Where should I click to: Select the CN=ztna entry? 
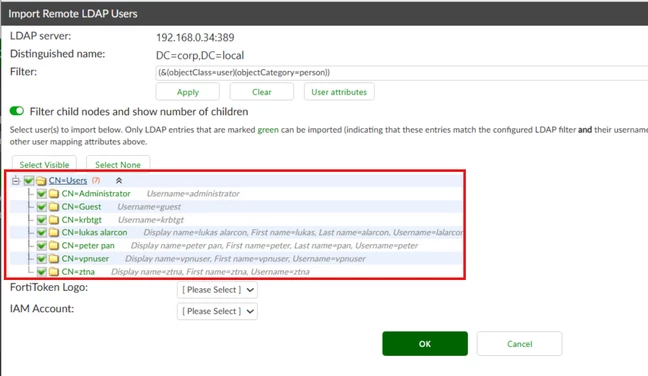tap(78, 271)
